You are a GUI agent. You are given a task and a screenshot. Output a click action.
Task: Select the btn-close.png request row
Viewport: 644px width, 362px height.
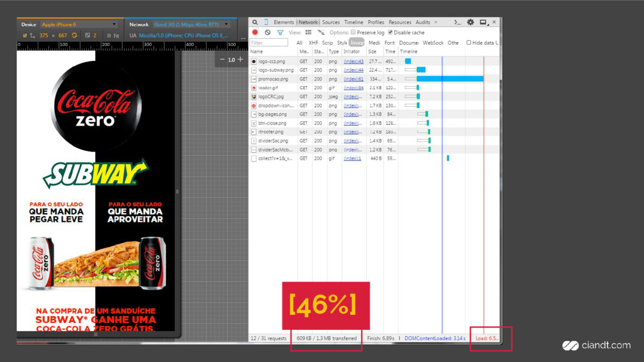(374, 123)
